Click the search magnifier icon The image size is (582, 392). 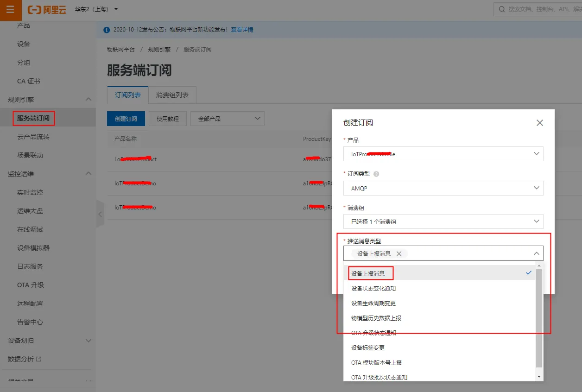point(502,9)
